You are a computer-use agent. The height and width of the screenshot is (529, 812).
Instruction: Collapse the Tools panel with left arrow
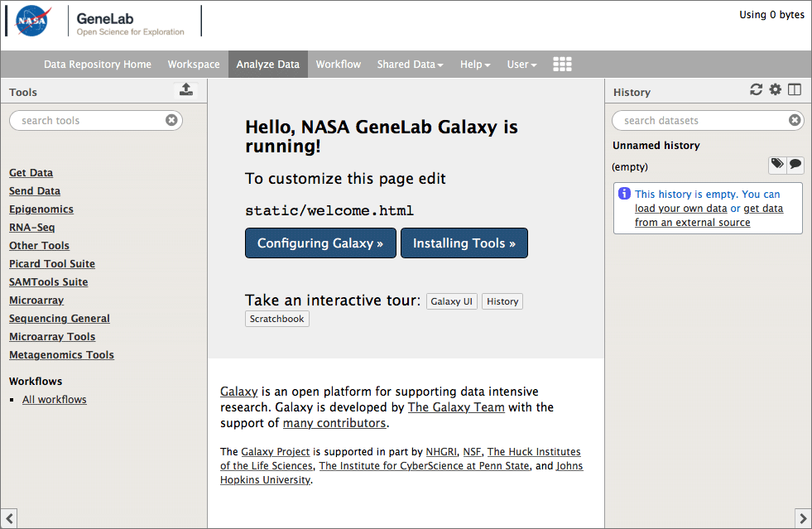(x=9, y=518)
